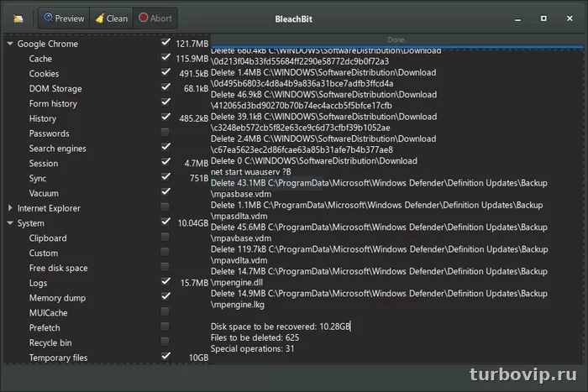Screen dimensions: 588x392
Task: Enable the Clipboard checkbox
Action: coord(165,237)
